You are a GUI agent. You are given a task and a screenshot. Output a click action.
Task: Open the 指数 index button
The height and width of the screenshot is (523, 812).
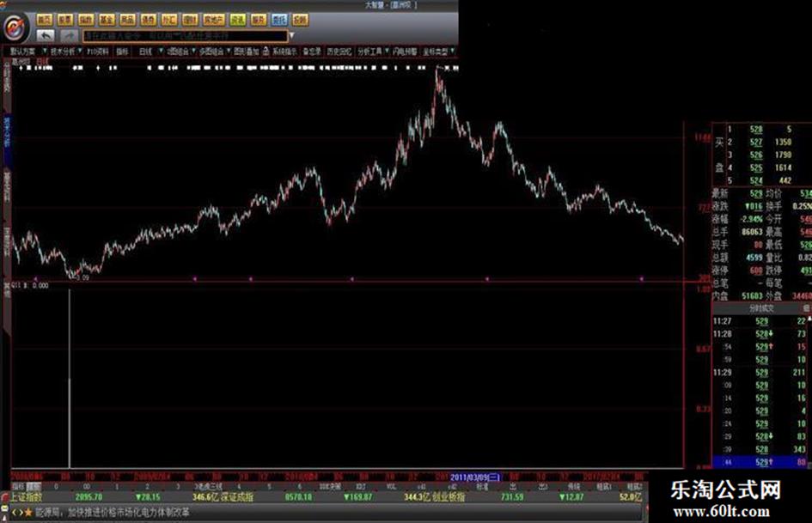click(86, 20)
